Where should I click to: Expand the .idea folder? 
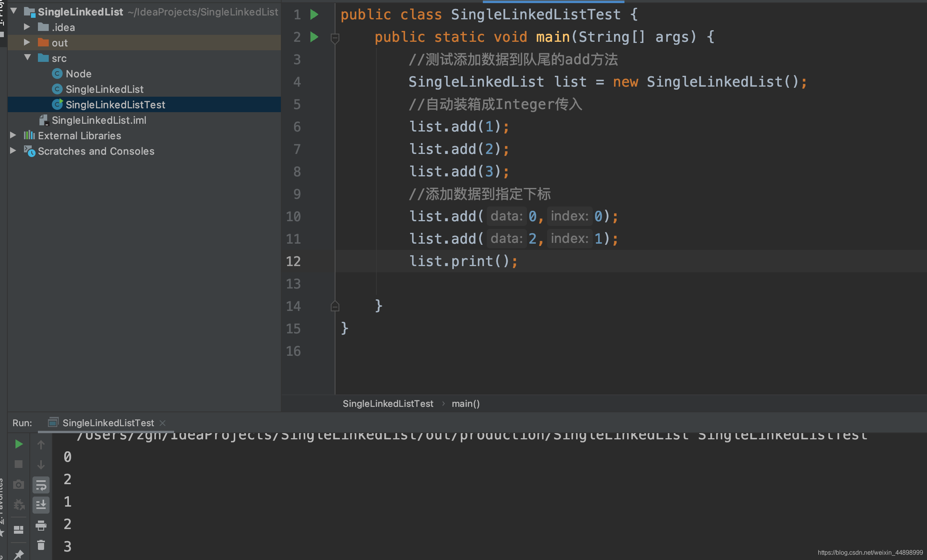(x=27, y=27)
